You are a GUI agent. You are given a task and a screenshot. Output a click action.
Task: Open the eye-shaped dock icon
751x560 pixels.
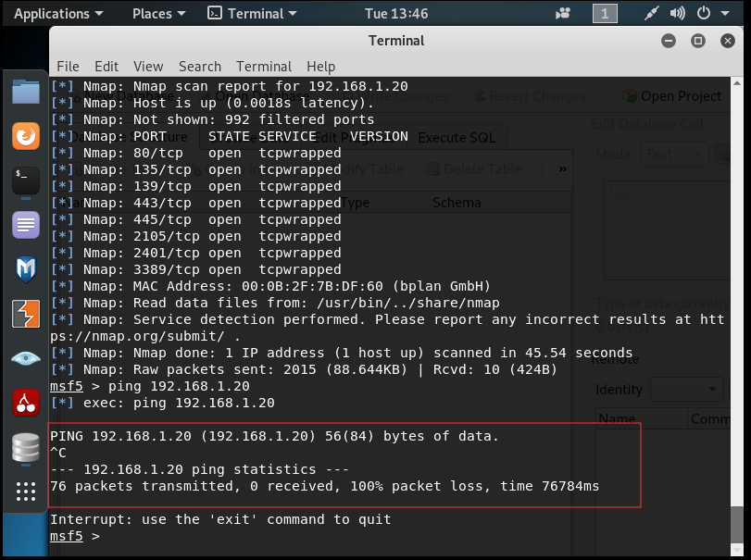coord(25,358)
